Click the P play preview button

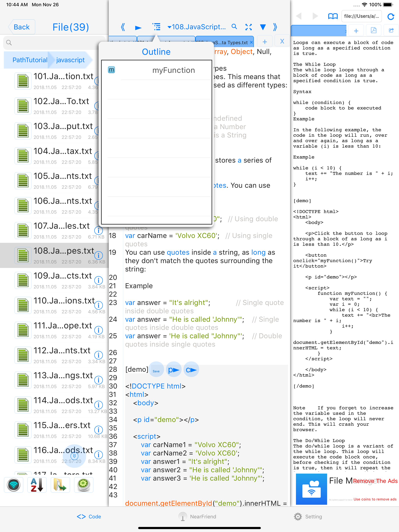tap(174, 369)
